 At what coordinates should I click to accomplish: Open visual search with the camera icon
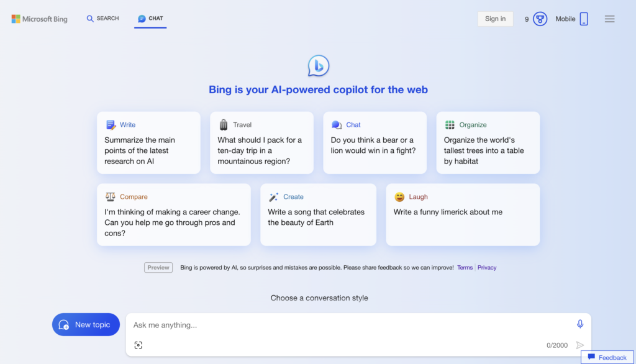click(138, 345)
